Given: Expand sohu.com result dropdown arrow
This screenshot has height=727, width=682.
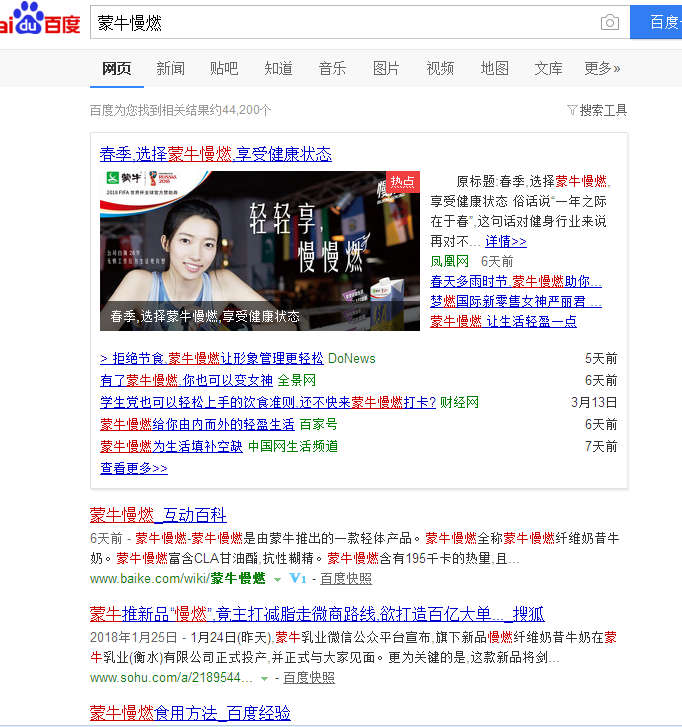Looking at the screenshot, I should (264, 678).
